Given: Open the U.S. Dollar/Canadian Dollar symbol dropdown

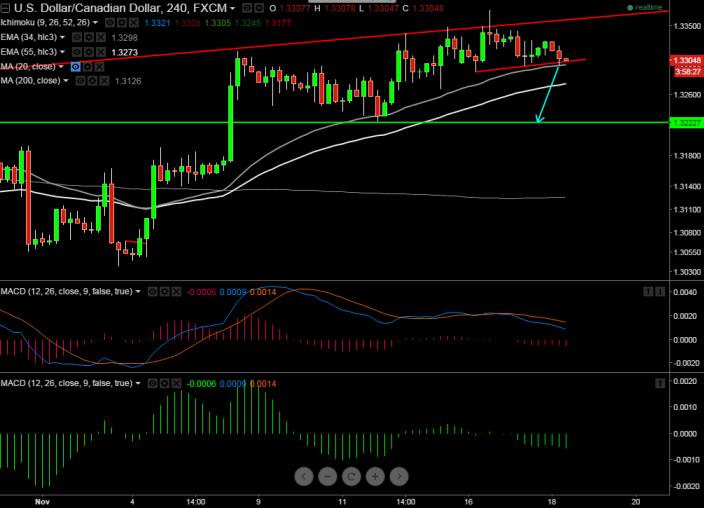Looking at the screenshot, I should [x=232, y=8].
